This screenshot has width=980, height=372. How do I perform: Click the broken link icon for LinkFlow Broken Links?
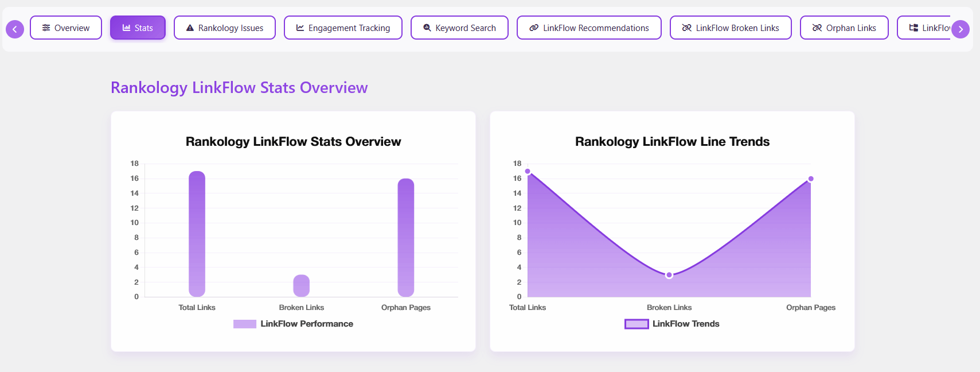click(x=686, y=28)
